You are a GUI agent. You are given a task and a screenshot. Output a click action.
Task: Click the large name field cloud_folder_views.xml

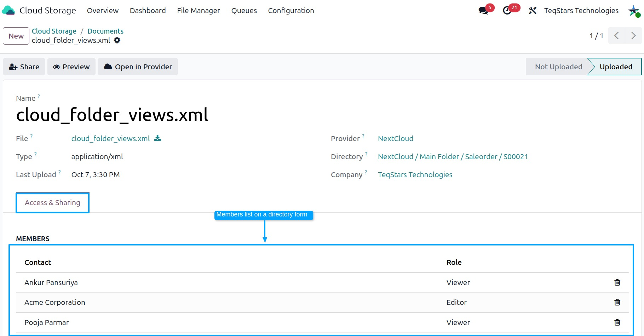(112, 115)
